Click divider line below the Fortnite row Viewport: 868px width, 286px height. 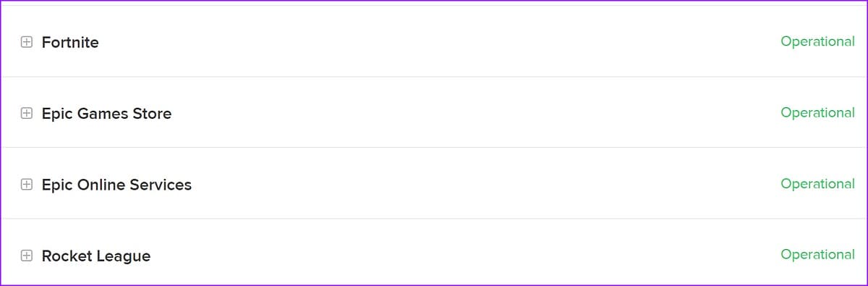point(434,77)
